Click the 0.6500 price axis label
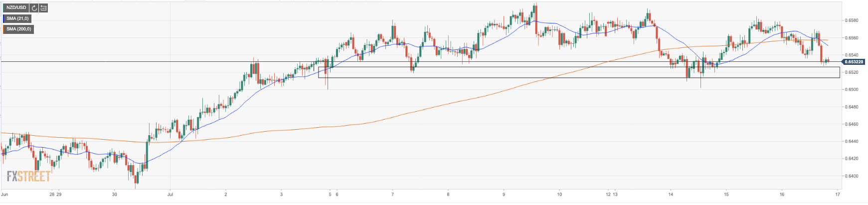The image size is (868, 205). click(x=851, y=90)
